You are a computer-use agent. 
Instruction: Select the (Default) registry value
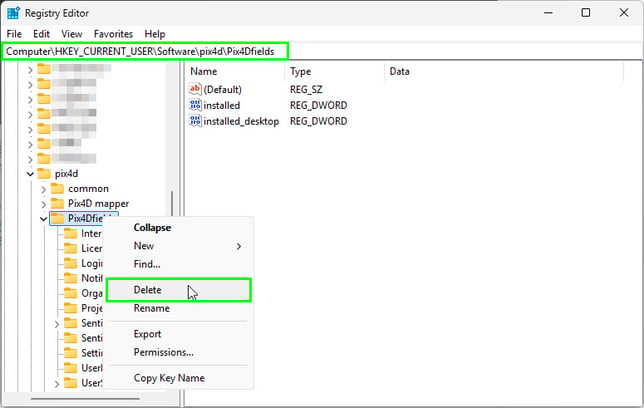pyautogui.click(x=223, y=90)
